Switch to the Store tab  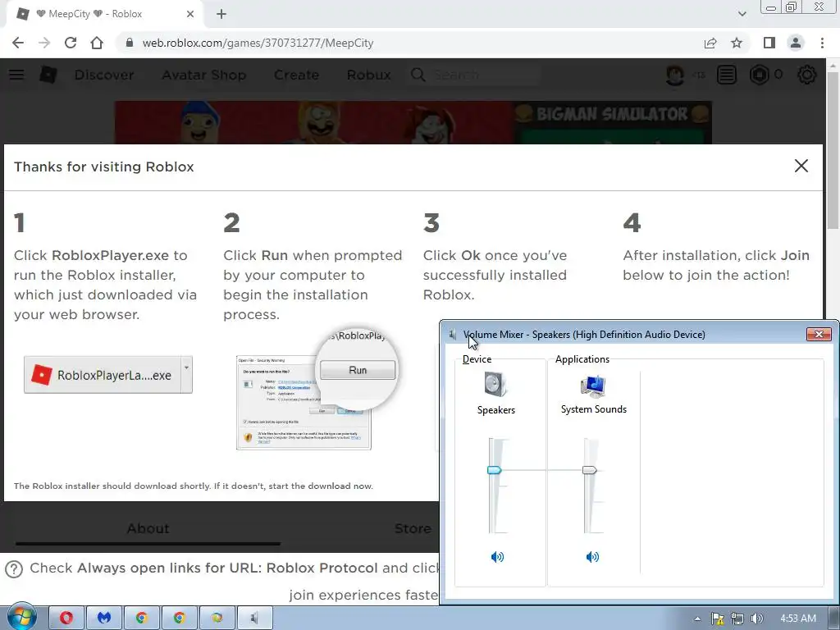[413, 528]
